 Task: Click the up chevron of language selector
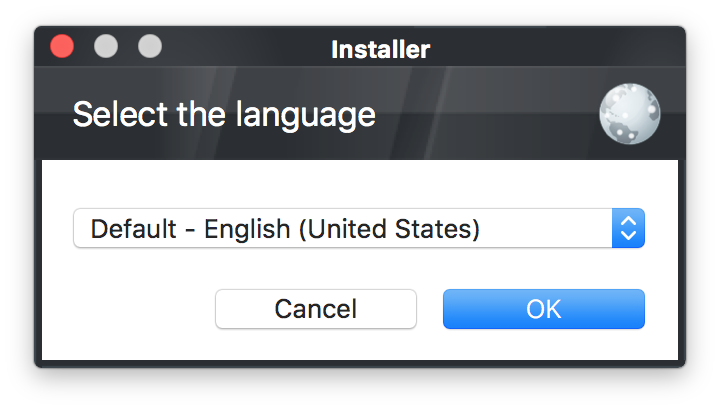(628, 221)
